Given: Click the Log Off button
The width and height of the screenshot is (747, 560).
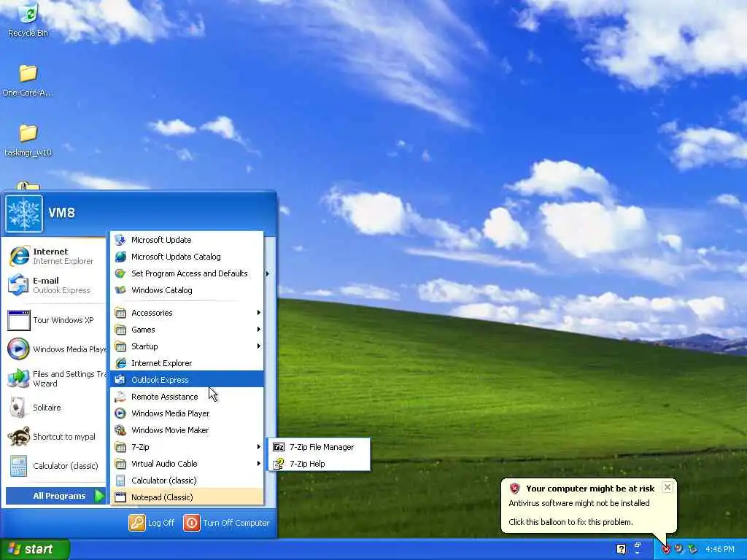Looking at the screenshot, I should coord(152,523).
